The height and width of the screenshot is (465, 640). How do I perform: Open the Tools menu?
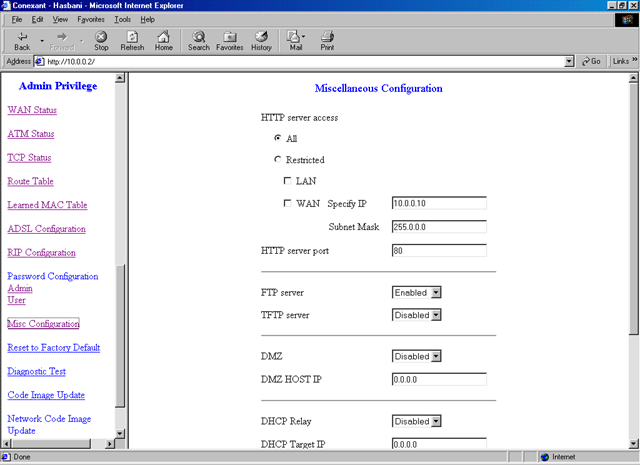pos(122,19)
